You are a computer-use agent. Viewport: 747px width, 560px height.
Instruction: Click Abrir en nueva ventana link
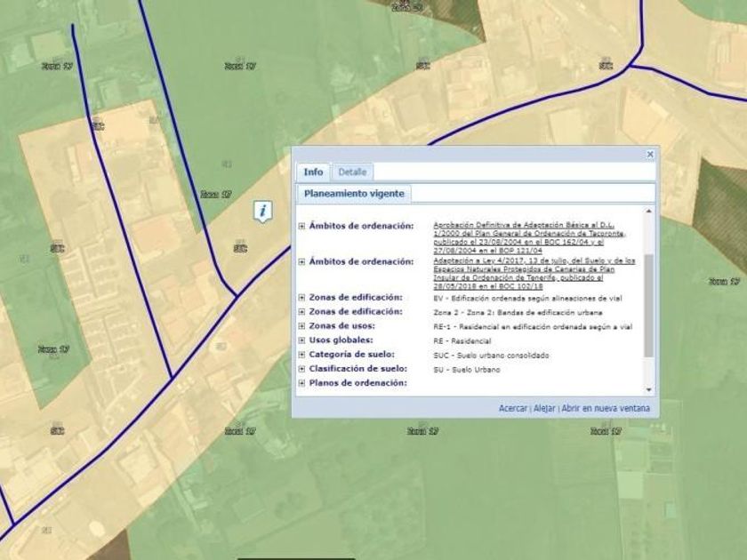coord(606,409)
